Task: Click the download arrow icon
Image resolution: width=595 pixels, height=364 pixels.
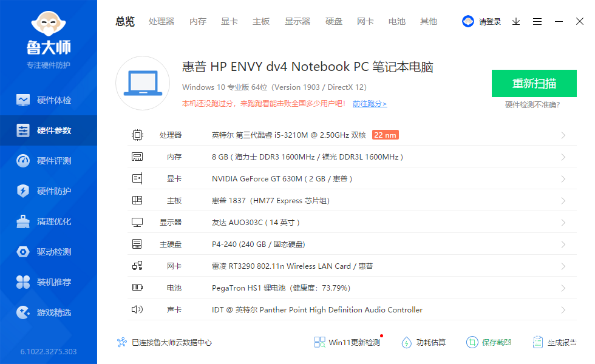Action: pos(515,22)
